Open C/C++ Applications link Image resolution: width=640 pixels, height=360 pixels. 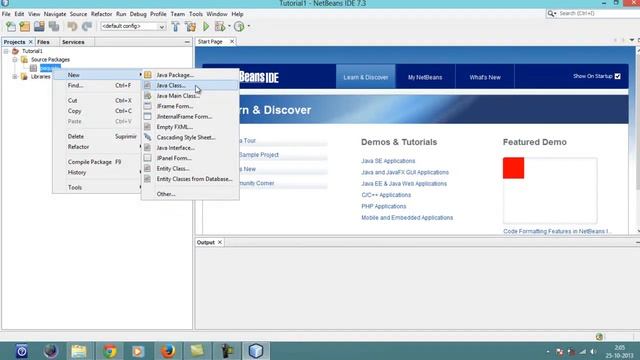[x=386, y=195]
